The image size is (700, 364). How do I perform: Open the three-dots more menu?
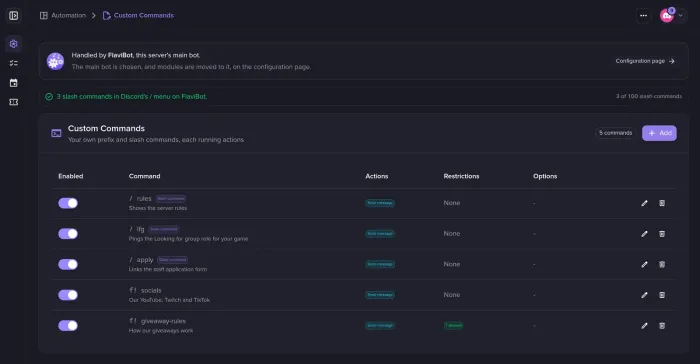coord(643,16)
